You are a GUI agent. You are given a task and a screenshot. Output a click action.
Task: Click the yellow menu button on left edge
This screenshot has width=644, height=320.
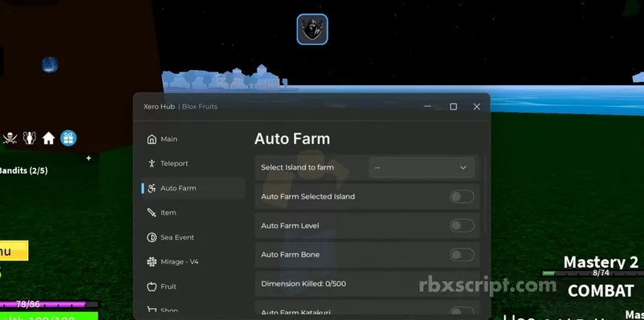coord(14,251)
